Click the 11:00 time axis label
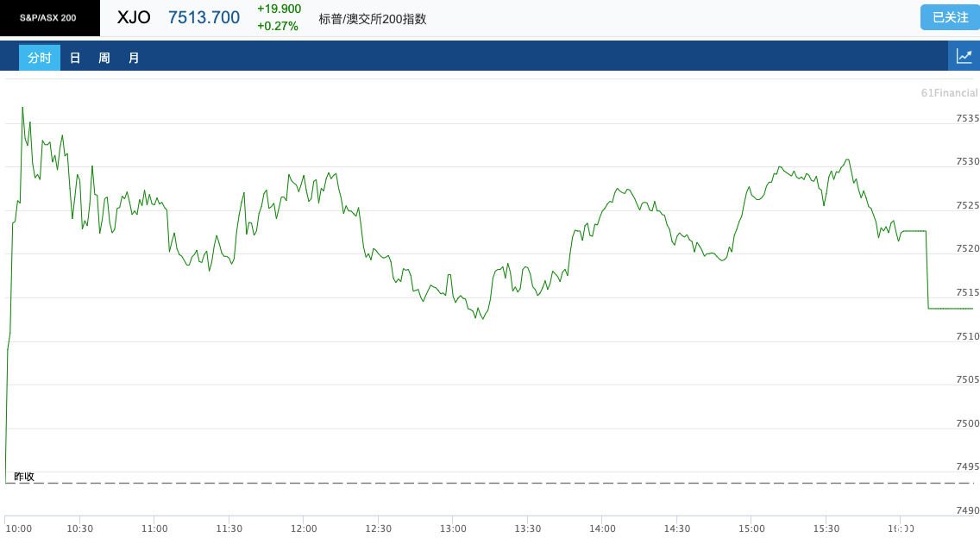 click(x=154, y=529)
